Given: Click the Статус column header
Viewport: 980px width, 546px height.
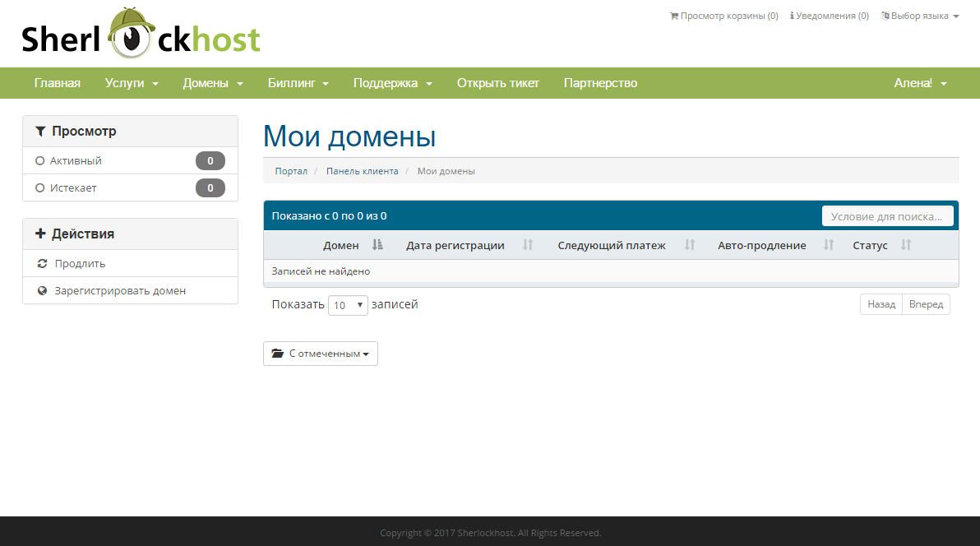Looking at the screenshot, I should coord(870,245).
